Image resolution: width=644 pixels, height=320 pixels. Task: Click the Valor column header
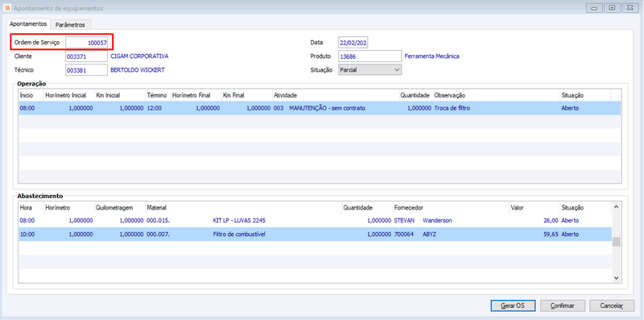[535, 208]
